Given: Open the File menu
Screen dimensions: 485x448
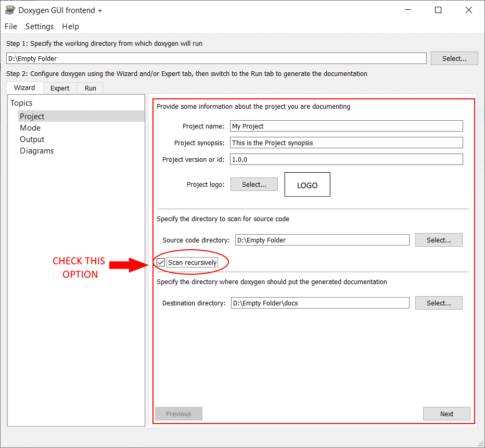Looking at the screenshot, I should [10, 27].
